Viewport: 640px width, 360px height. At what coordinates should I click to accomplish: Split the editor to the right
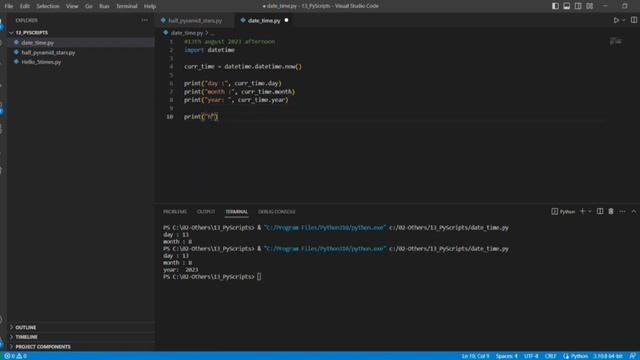coord(633,20)
